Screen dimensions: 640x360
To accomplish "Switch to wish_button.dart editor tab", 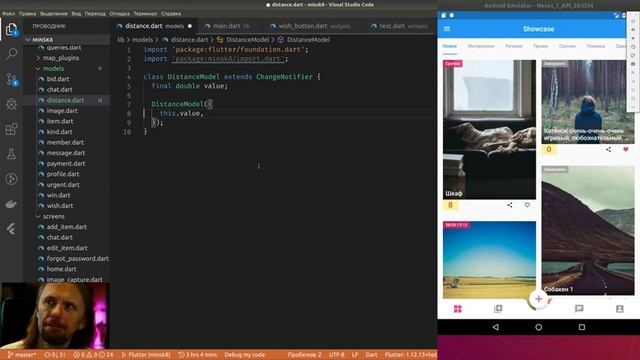I will [x=310, y=26].
